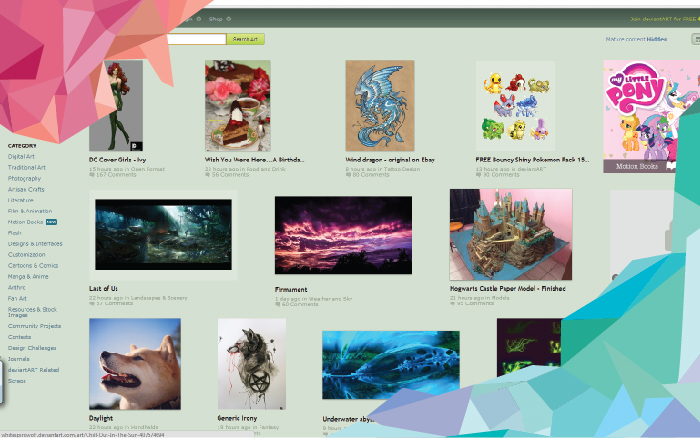The height and width of the screenshot is (438, 700).
Task: Open Manga & Anime category
Action: pyautogui.click(x=28, y=277)
